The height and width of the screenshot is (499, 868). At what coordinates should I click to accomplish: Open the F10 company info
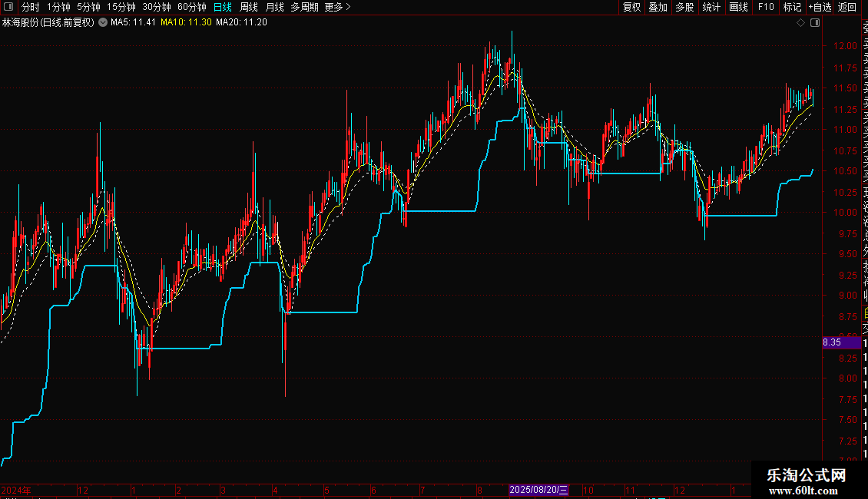tap(766, 7)
